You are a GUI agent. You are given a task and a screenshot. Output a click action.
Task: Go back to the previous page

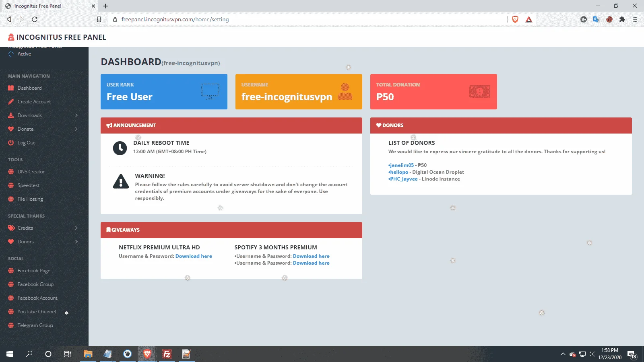[x=9, y=19]
